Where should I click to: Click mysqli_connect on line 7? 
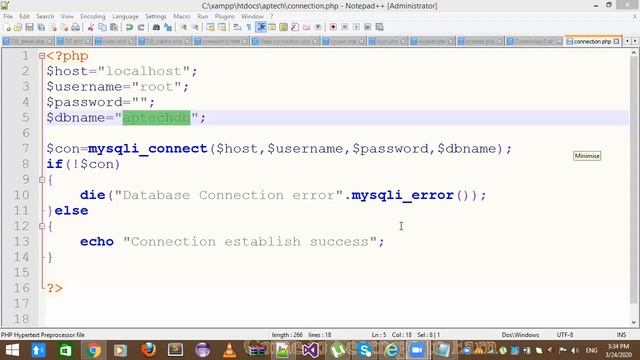tap(148, 149)
